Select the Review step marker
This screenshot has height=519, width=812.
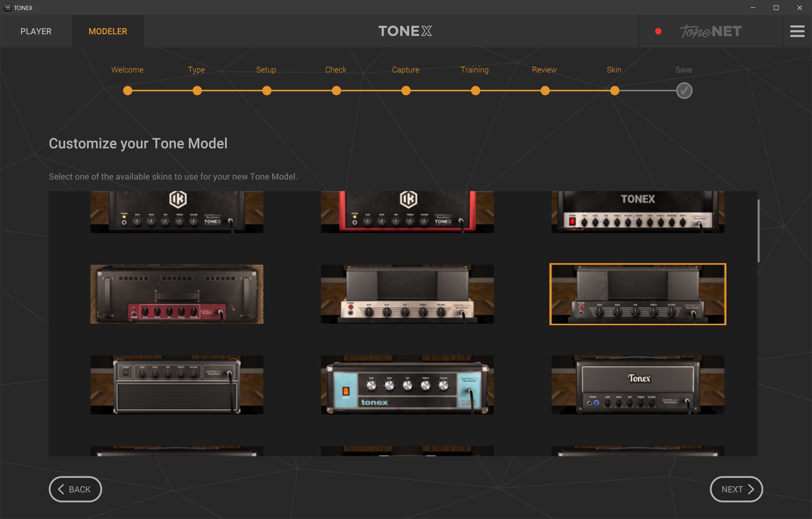click(x=545, y=91)
